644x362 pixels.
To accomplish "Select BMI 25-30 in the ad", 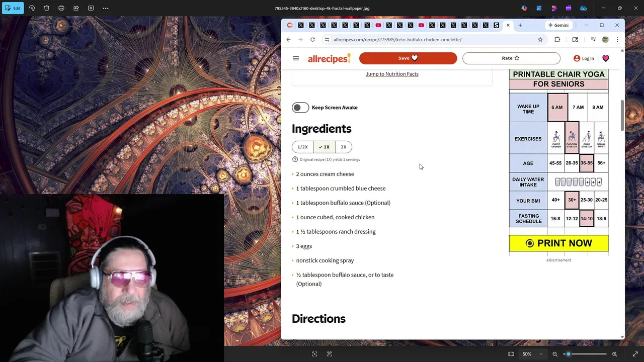I will pos(587,200).
